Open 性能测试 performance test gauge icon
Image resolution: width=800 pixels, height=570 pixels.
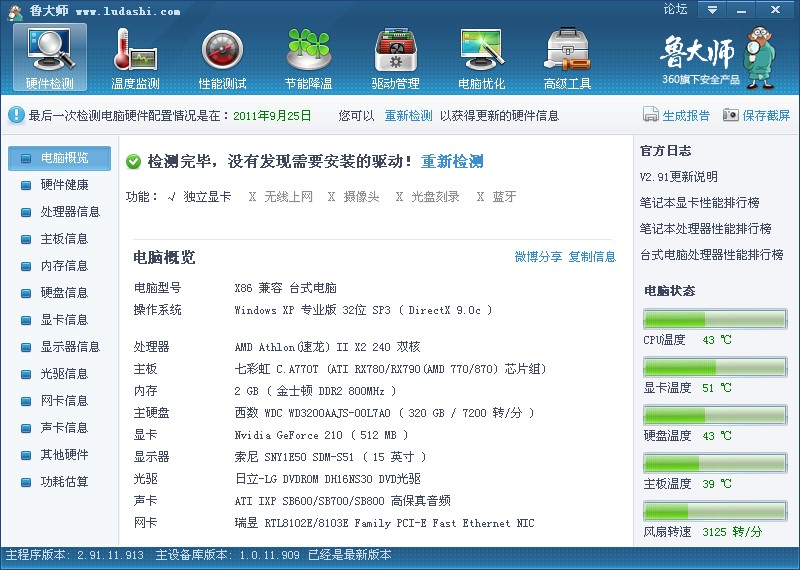[x=222, y=57]
